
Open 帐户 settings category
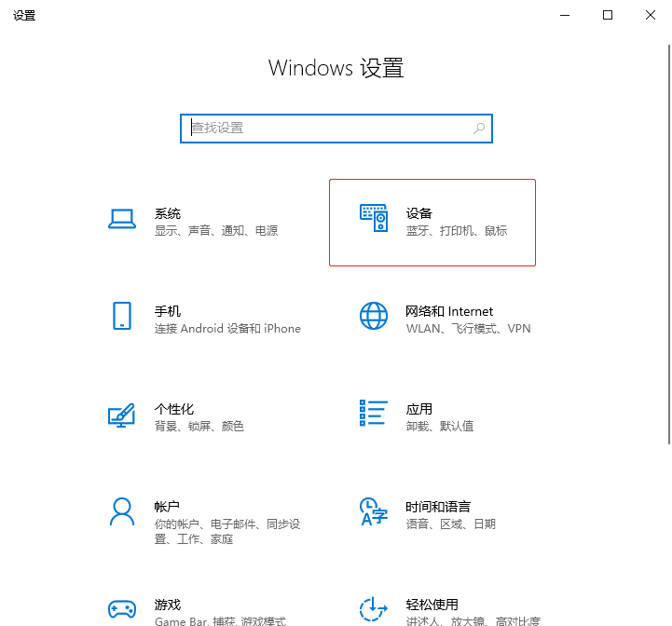pyautogui.click(x=167, y=507)
